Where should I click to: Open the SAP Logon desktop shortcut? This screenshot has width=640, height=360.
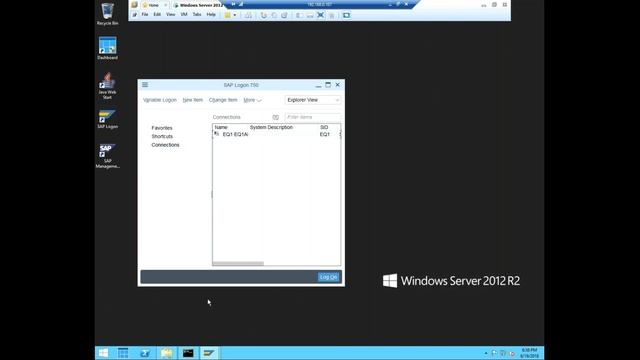107,119
